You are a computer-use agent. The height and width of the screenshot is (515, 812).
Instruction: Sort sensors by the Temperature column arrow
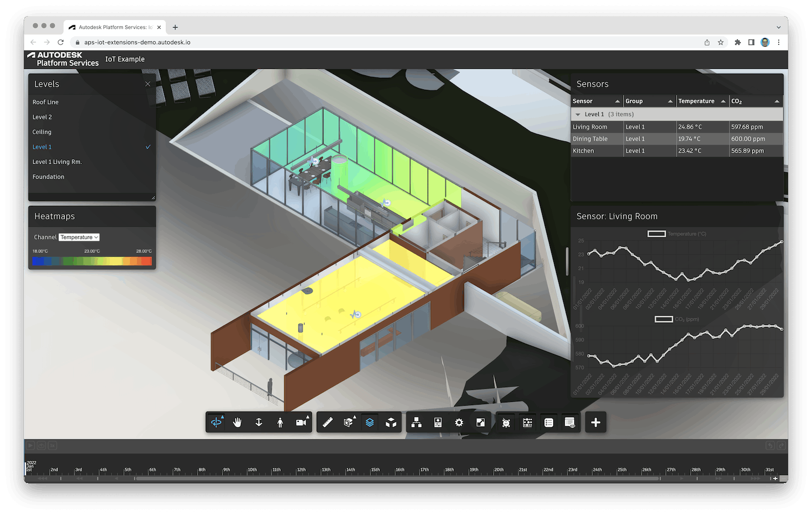click(722, 101)
